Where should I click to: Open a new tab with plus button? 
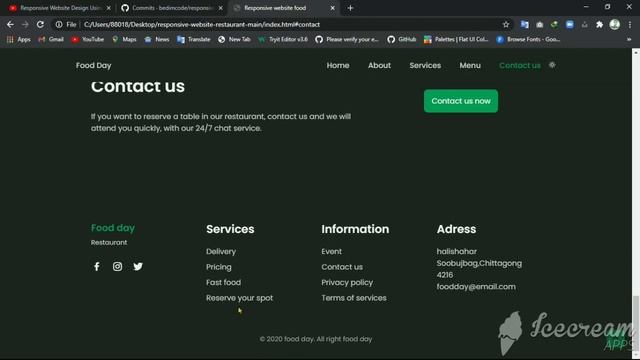point(350,8)
